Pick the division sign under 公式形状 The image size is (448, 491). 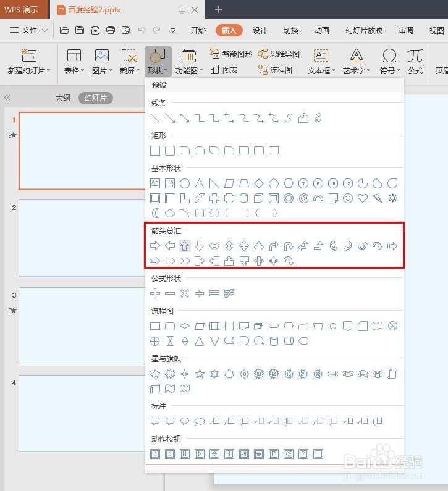[x=199, y=293]
